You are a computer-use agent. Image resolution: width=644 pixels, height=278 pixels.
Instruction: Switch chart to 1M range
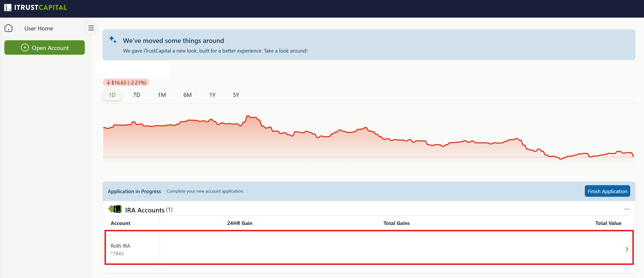coord(162,95)
